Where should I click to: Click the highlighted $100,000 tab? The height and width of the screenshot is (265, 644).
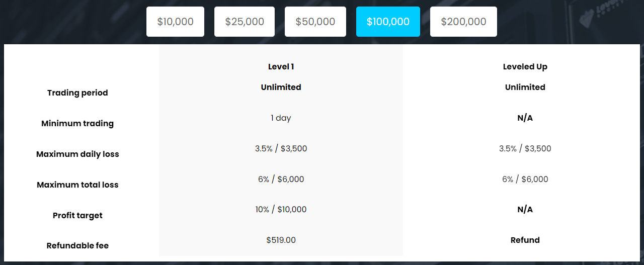pos(388,22)
